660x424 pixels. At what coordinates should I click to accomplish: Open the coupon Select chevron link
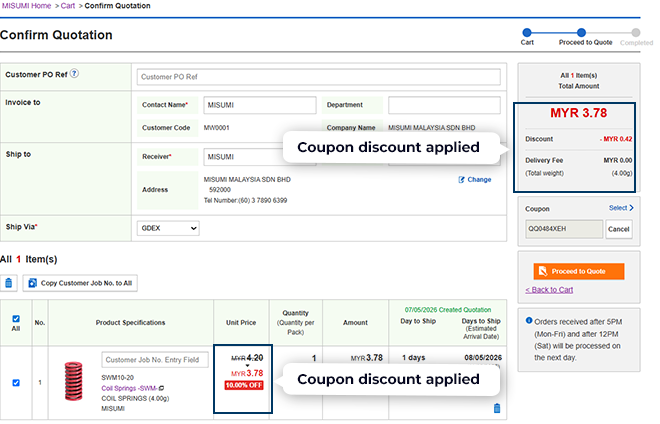point(621,208)
